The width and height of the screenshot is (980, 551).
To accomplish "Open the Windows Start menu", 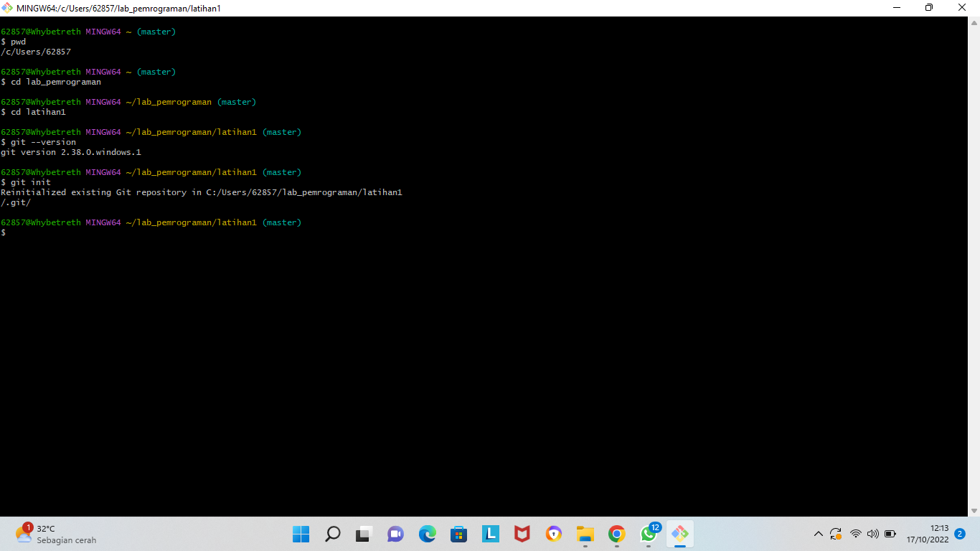I will [301, 534].
